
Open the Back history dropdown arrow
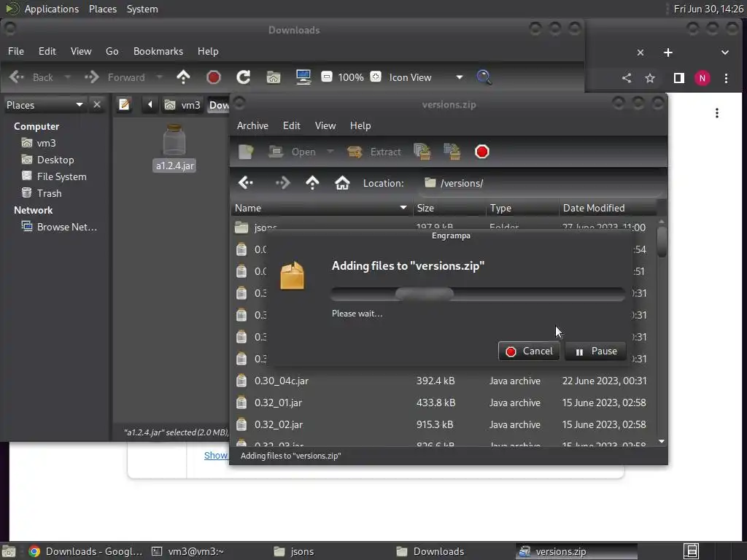click(x=67, y=77)
